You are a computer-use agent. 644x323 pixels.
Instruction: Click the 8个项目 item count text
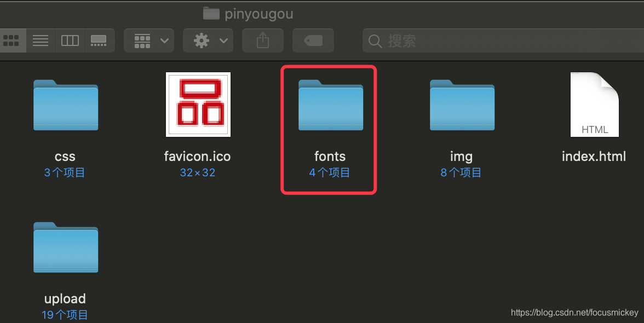[x=461, y=172]
